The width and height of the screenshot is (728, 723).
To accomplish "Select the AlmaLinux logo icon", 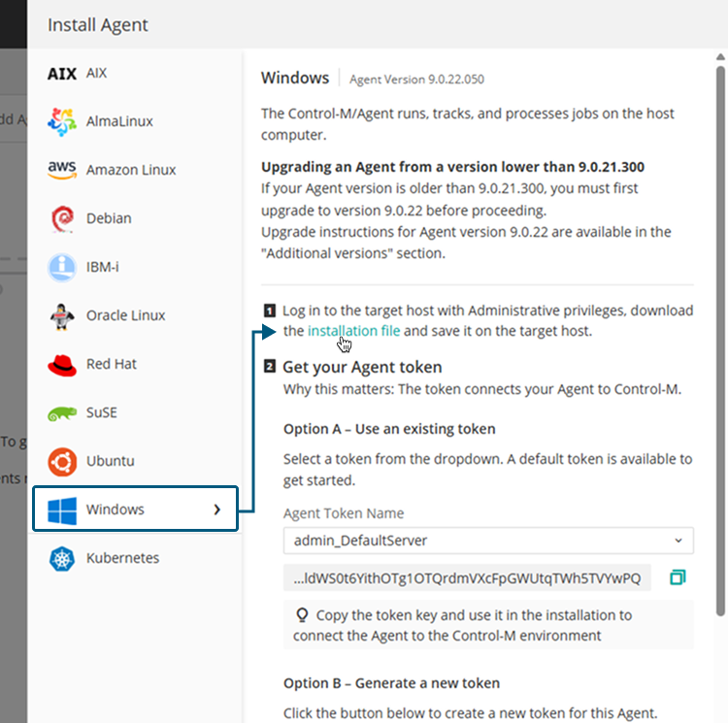I will 61,121.
